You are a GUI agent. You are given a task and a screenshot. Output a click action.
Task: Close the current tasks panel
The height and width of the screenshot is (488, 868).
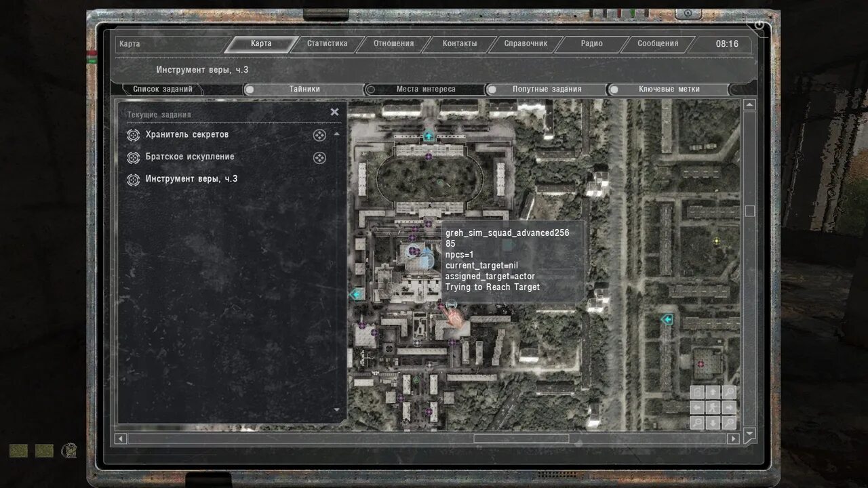pyautogui.click(x=334, y=112)
